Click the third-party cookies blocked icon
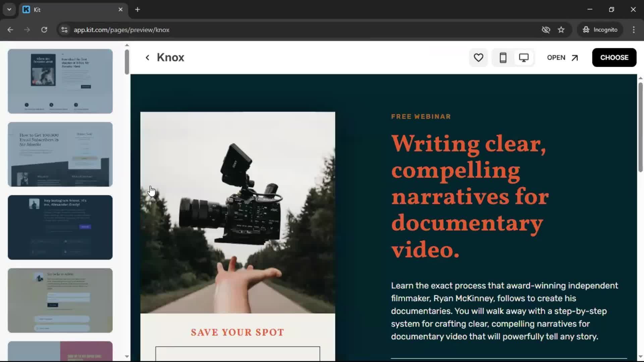Screen dimensions: 644x362 click(546, 29)
